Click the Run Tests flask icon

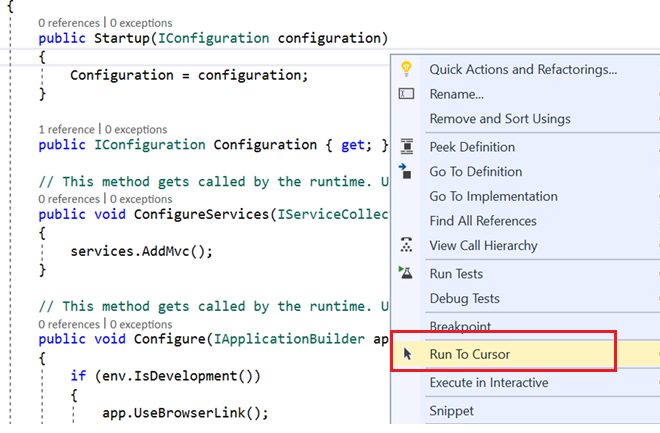coord(406,273)
